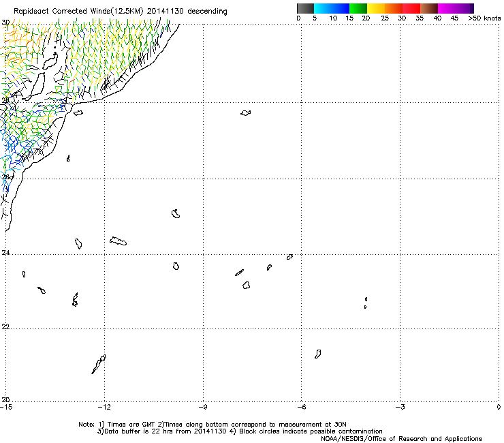Image resolution: width=504 pixels, height=443 pixels.
Task: Click the cyan 5-10 knots color band
Action: pyautogui.click(x=323, y=8)
